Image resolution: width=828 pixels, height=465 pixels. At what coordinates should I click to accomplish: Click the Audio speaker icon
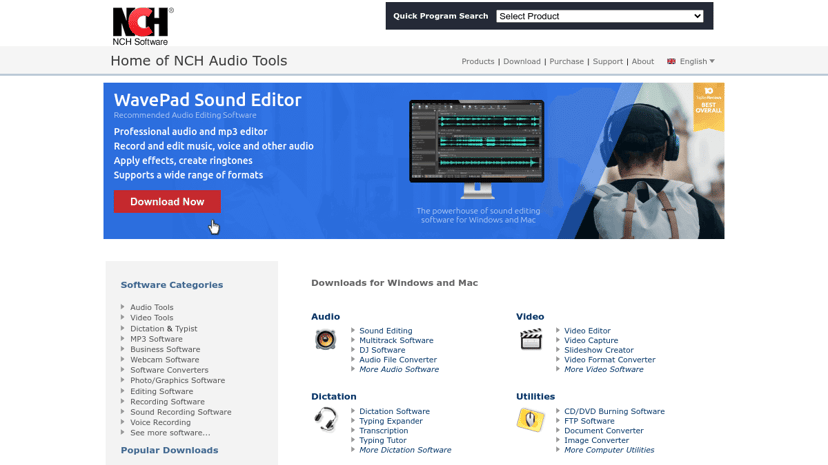click(325, 339)
